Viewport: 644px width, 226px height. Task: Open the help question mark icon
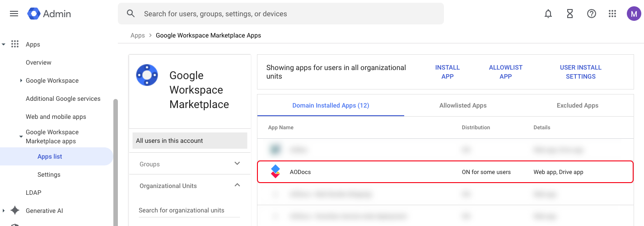[x=592, y=14]
